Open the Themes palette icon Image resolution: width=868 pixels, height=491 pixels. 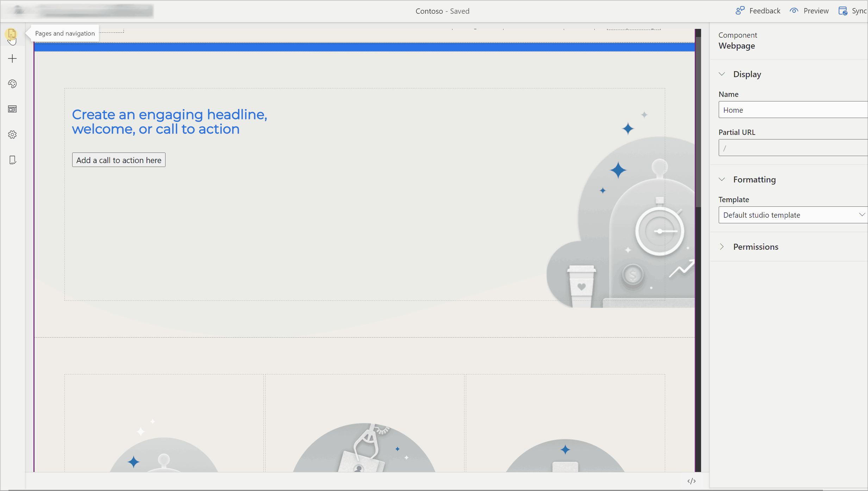pos(12,84)
